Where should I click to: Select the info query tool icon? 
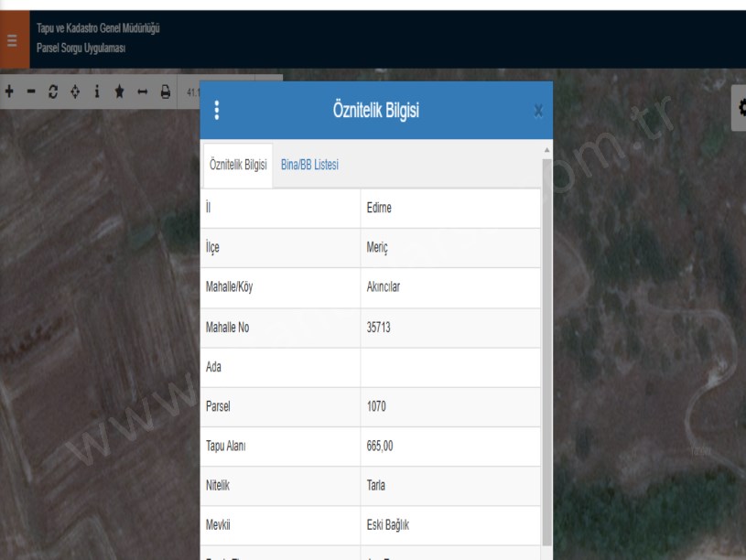pyautogui.click(x=97, y=92)
